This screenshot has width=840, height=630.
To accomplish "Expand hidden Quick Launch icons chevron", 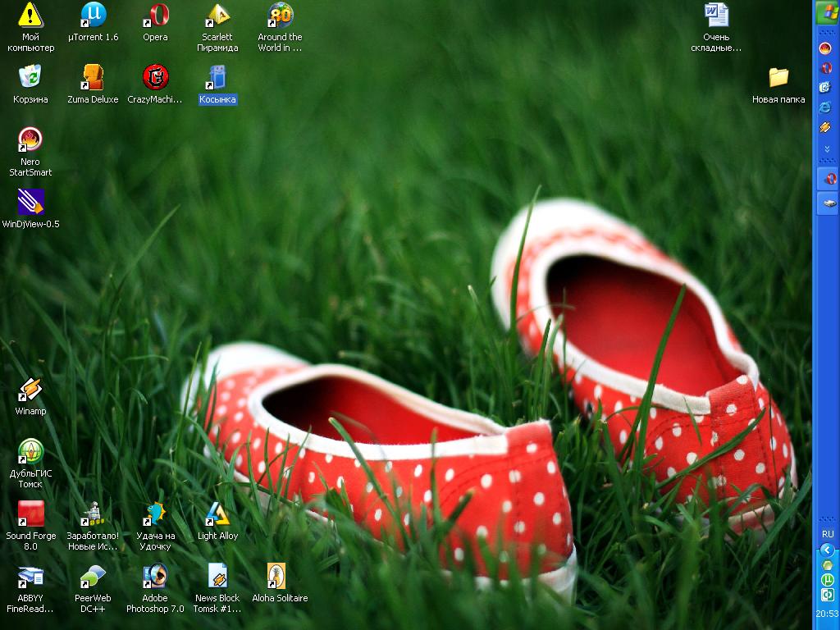I will [x=827, y=148].
